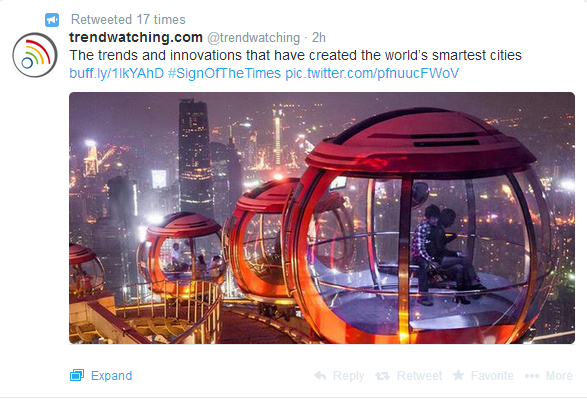Expand the tweet using Expand text
The width and height of the screenshot is (587, 406).
pyautogui.click(x=112, y=375)
